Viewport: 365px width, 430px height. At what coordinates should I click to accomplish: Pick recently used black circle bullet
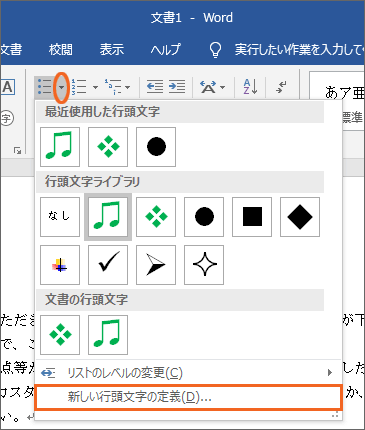(x=156, y=147)
